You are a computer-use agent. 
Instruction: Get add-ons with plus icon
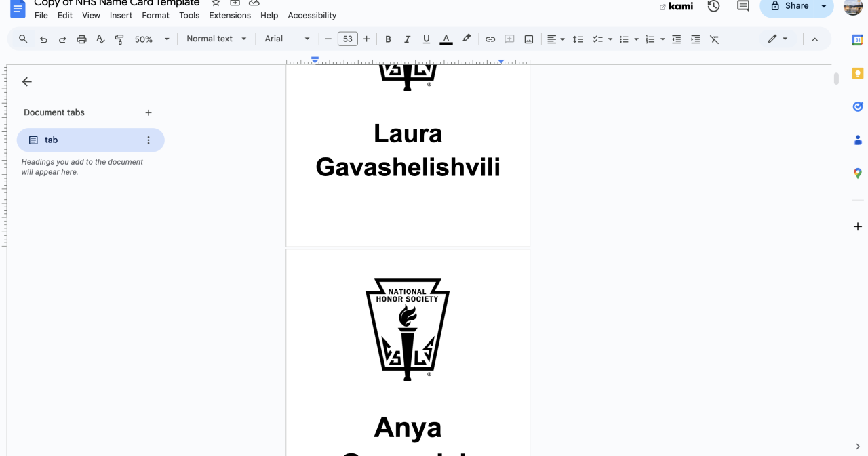858,226
